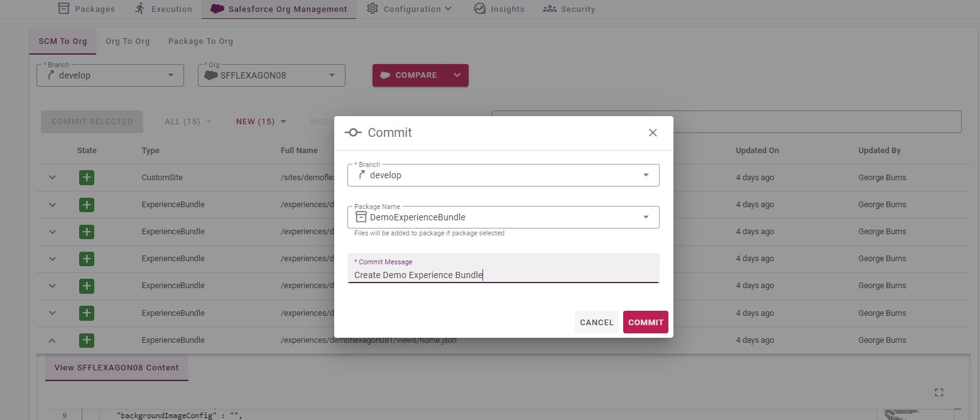
Task: Open the Org SFFLEXAGON08 dropdown
Action: coord(271,75)
